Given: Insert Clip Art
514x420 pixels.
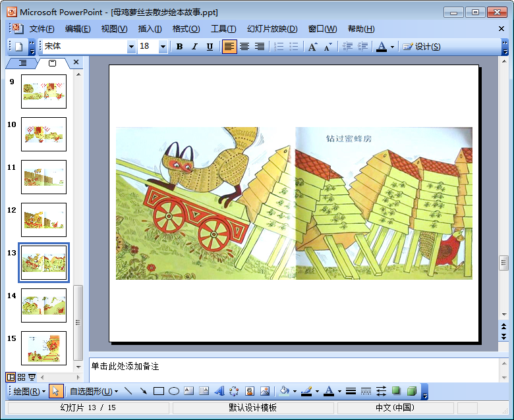Looking at the screenshot, I should (x=250, y=392).
